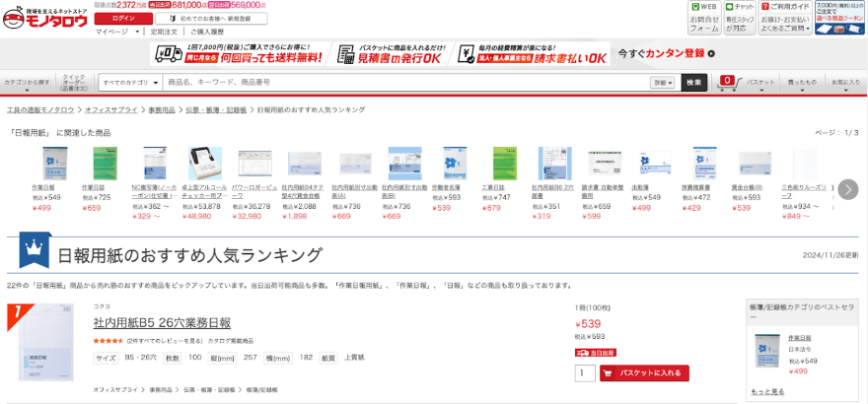Open the shopping cart icon
This screenshot has height=404, width=868.
click(729, 83)
